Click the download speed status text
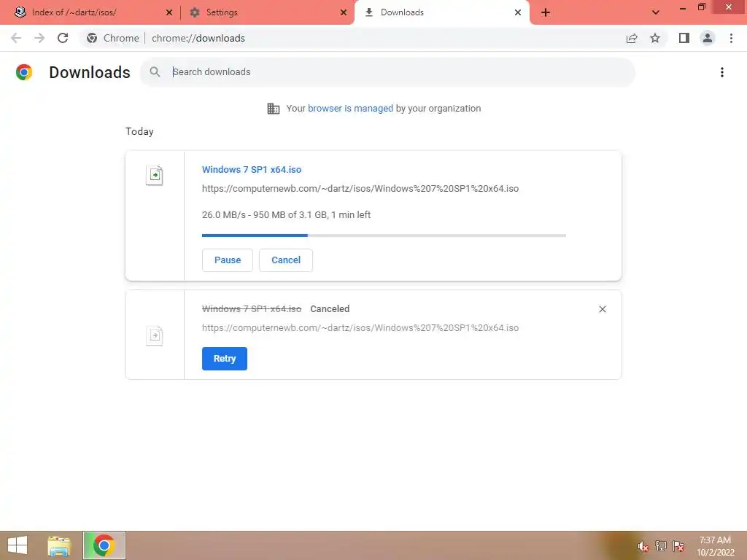The width and height of the screenshot is (747, 560). click(286, 215)
